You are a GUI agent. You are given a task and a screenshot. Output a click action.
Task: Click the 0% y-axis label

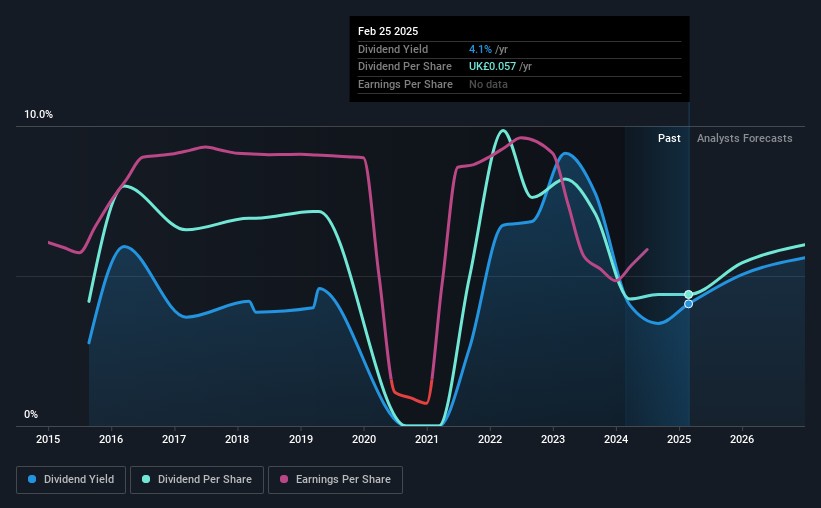point(31,414)
